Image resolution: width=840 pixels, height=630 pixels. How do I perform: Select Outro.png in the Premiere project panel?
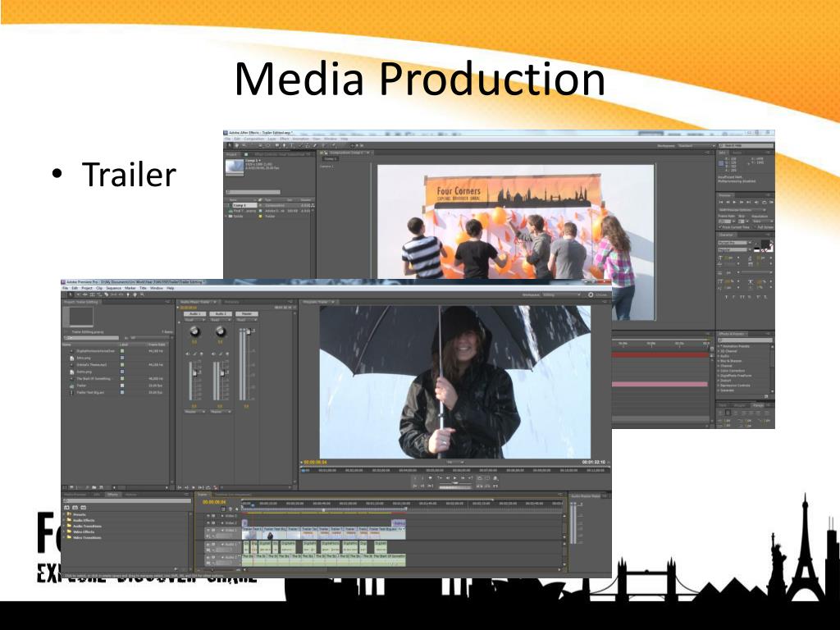pos(84,372)
